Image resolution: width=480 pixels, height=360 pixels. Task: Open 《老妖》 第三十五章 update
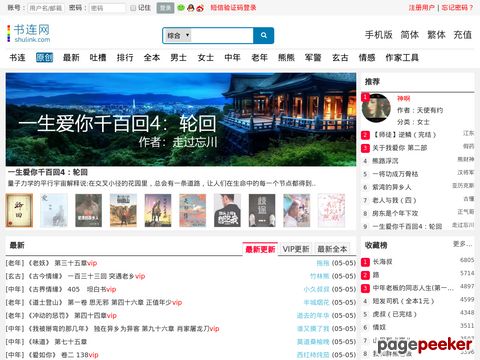coord(63,263)
